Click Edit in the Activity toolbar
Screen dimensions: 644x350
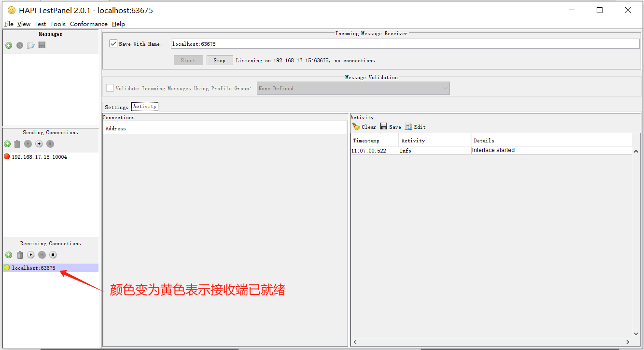click(416, 127)
